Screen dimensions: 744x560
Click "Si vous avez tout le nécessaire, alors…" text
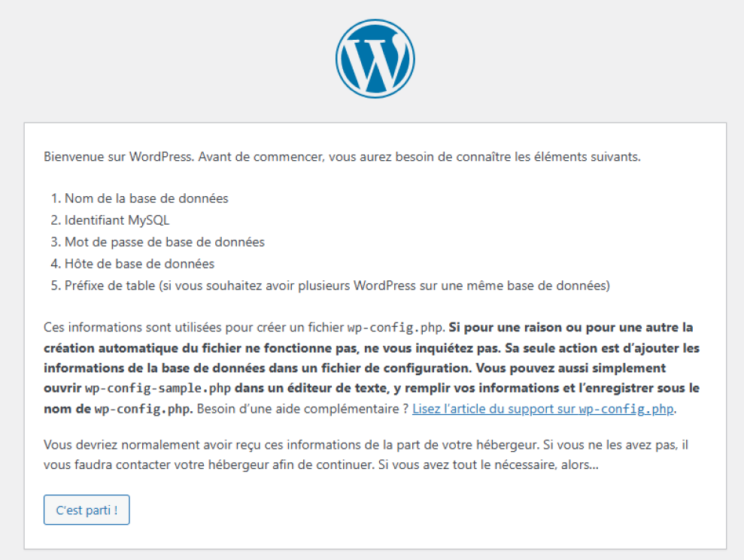point(488,465)
